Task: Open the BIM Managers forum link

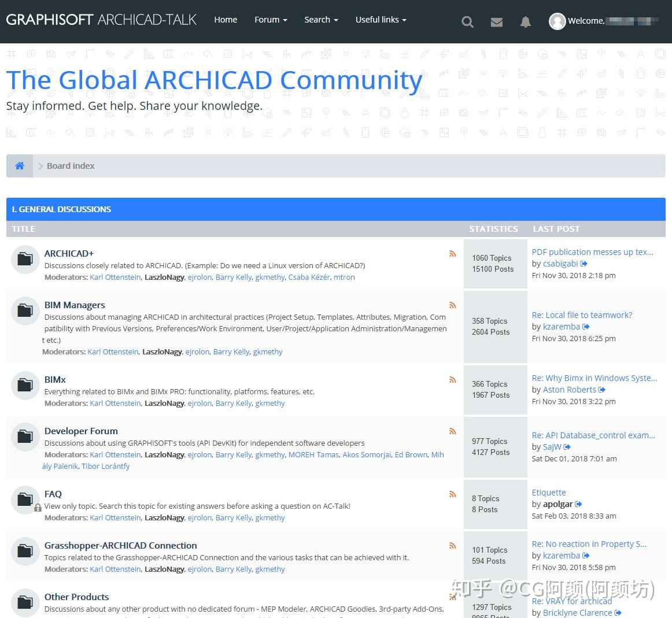Action: point(75,305)
